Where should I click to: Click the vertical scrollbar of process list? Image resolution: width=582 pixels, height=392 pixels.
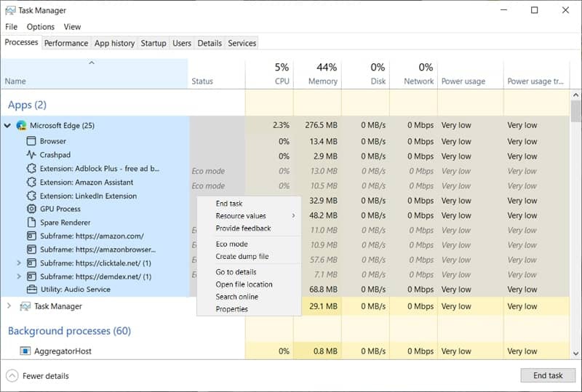575,218
